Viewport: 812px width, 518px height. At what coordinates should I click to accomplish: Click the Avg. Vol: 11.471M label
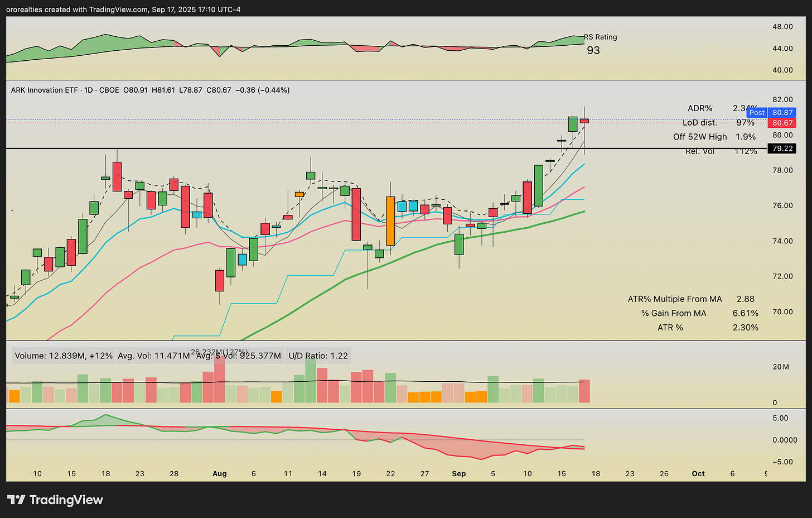pyautogui.click(x=154, y=356)
